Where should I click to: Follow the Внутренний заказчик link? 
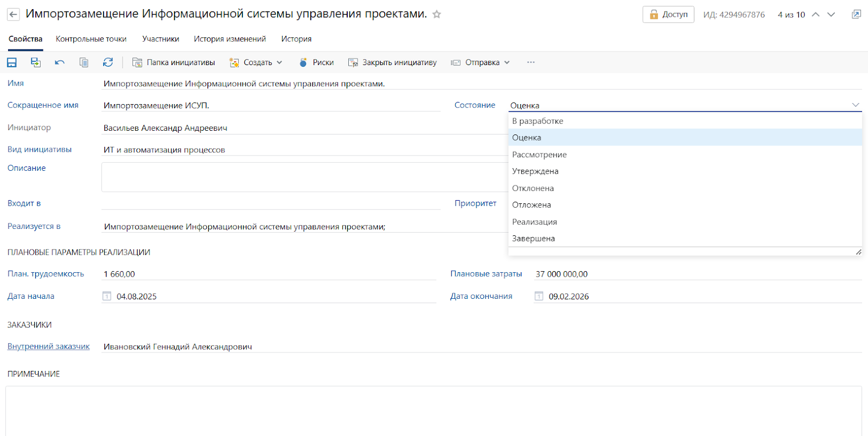coord(48,347)
